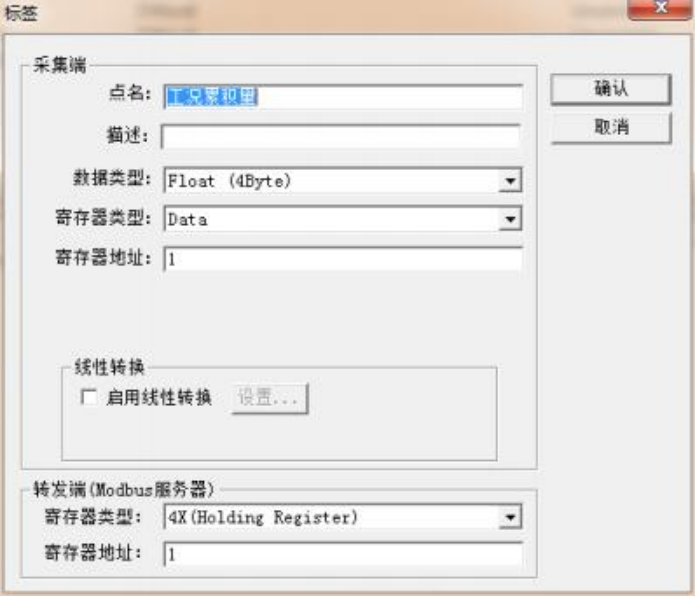
Task: Open the 数据类型 dropdown arrow
Action: pos(510,181)
